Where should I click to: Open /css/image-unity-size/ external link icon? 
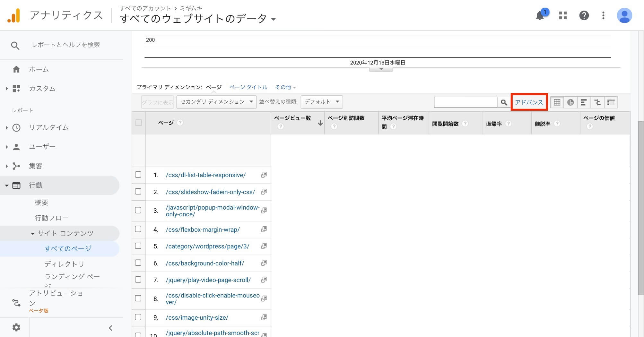click(264, 317)
